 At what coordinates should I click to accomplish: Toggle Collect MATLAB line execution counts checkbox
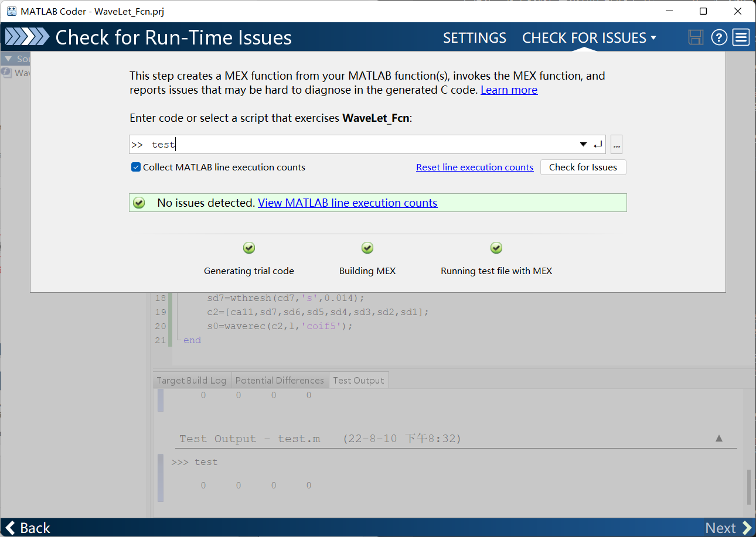pyautogui.click(x=136, y=167)
